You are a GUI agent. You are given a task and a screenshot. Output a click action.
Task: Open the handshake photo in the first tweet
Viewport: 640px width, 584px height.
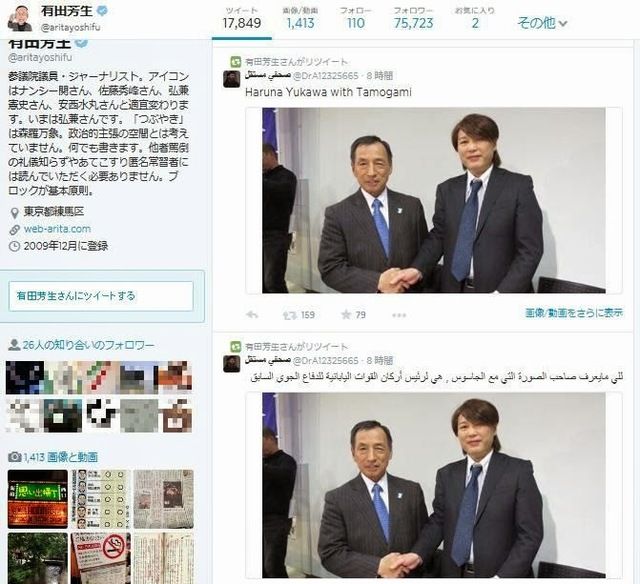[x=433, y=200]
